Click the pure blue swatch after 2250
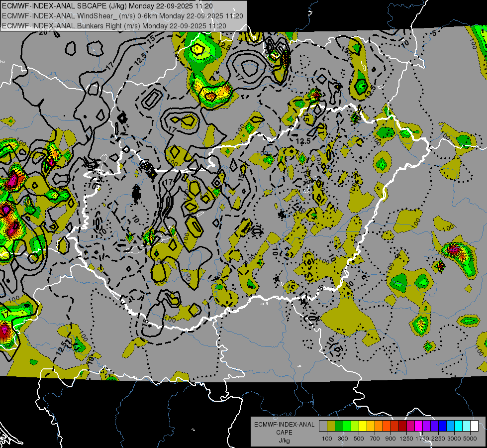 pyautogui.click(x=442, y=426)
